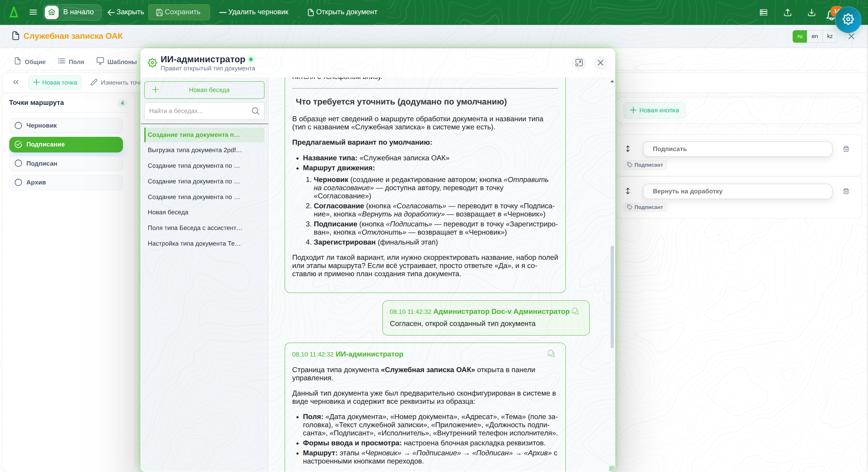The width and height of the screenshot is (868, 472).
Task: Open the blue gear AI-assistant button
Action: [848, 19]
